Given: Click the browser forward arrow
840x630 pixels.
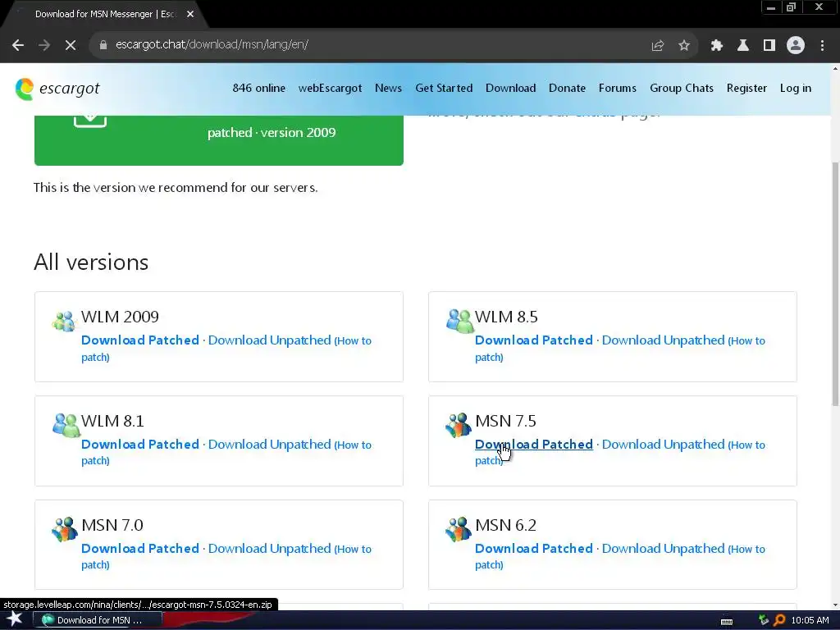Looking at the screenshot, I should click(x=44, y=45).
